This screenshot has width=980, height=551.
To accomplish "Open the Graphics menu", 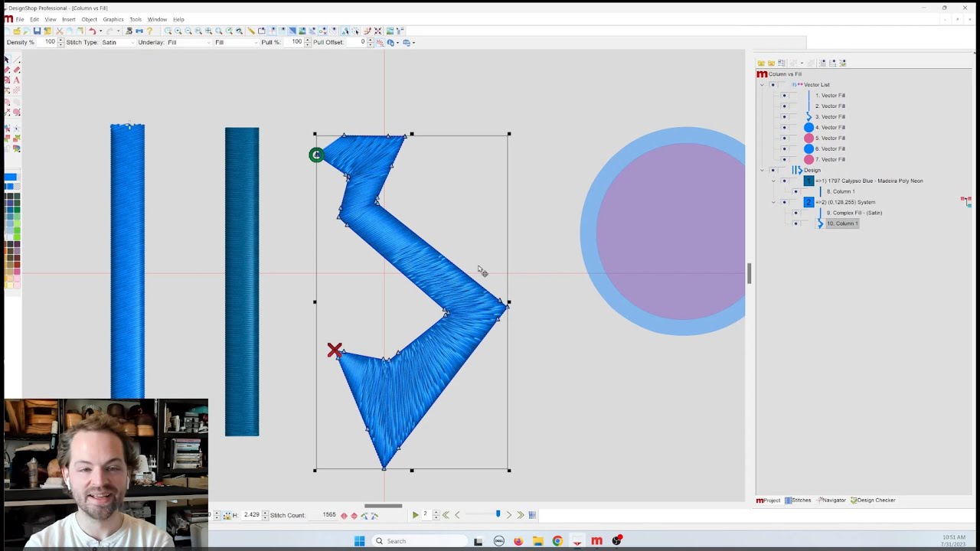I will point(113,19).
